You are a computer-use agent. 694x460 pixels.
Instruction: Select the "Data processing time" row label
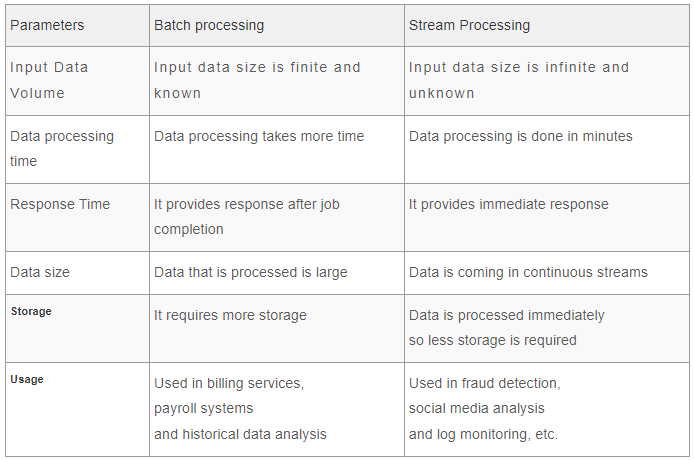click(x=62, y=148)
